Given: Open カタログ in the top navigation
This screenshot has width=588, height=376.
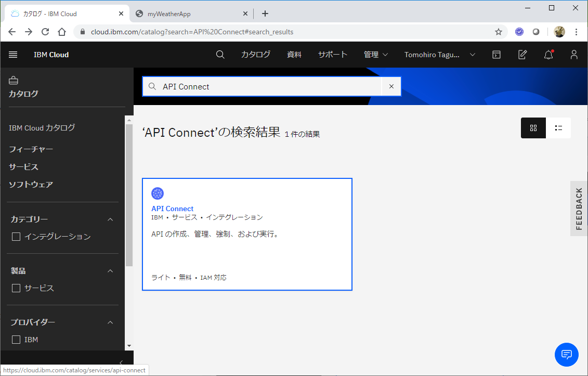Looking at the screenshot, I should click(256, 55).
